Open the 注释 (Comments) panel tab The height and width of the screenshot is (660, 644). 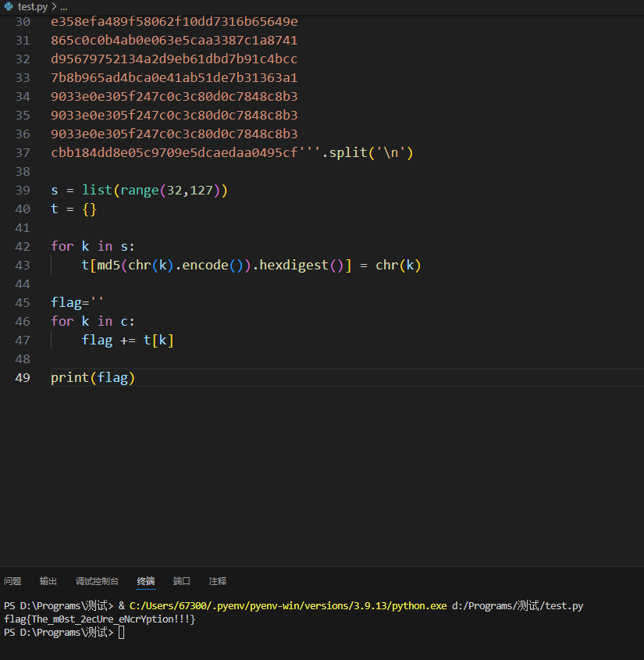(x=218, y=581)
